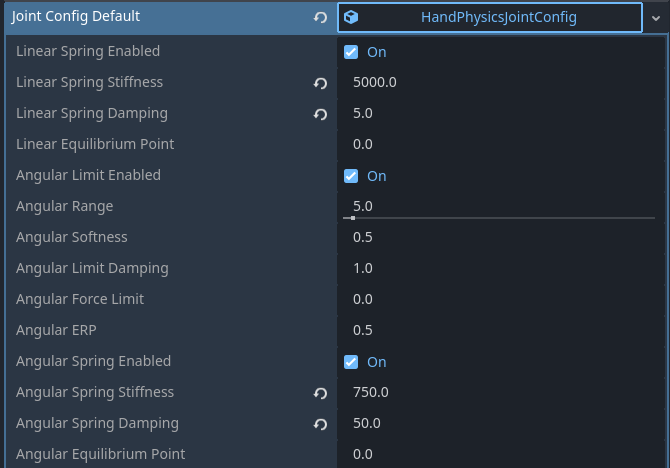Image resolution: width=670 pixels, height=468 pixels.
Task: Click the HandPhysicsJointConfig resource cube icon
Action: point(352,18)
